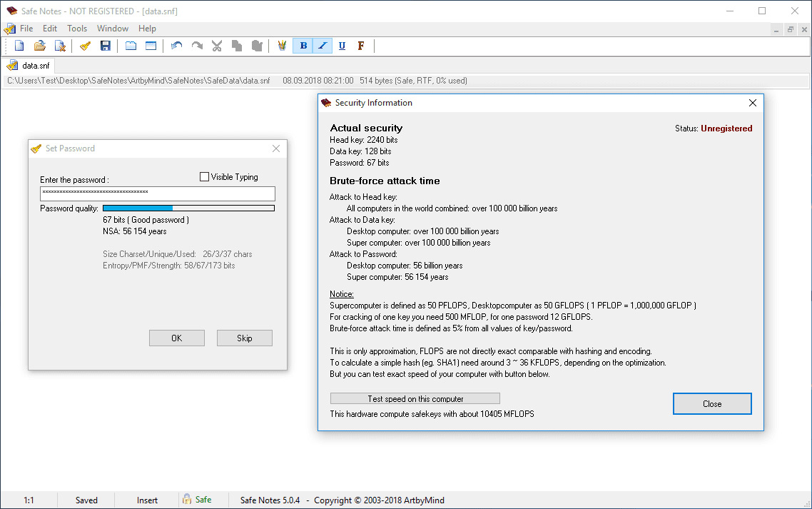Image resolution: width=812 pixels, height=509 pixels.
Task: Click the password quality progress bar
Action: [188, 208]
